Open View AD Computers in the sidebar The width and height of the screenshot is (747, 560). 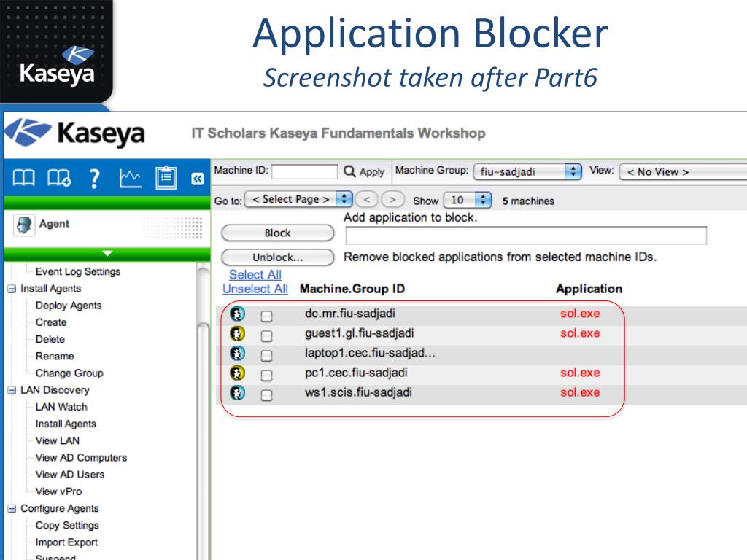[82, 458]
